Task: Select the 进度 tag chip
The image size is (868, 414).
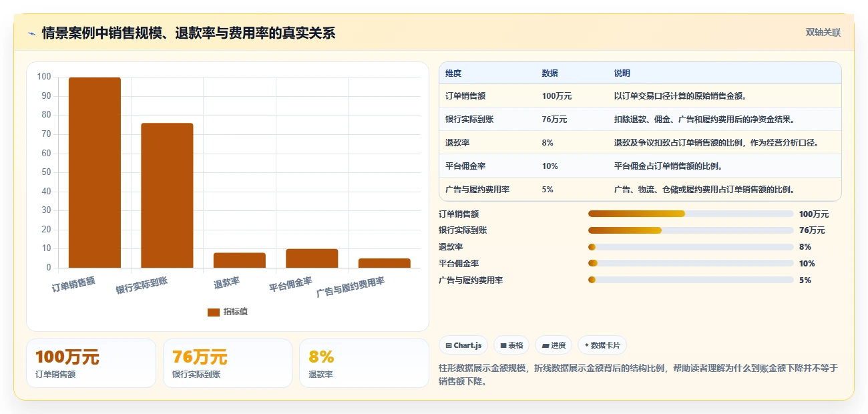Action: [x=554, y=345]
